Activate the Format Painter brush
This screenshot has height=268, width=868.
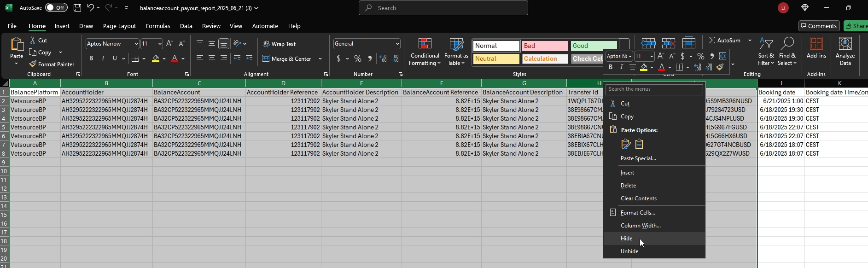52,64
